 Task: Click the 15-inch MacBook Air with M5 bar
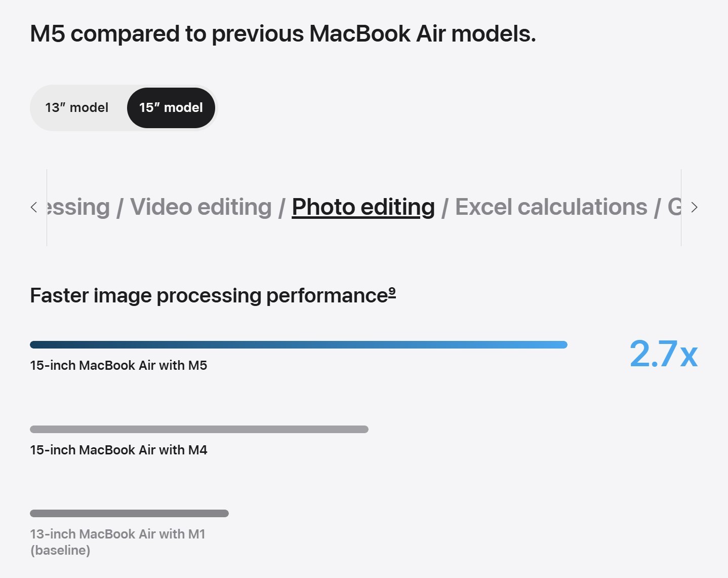tap(299, 344)
